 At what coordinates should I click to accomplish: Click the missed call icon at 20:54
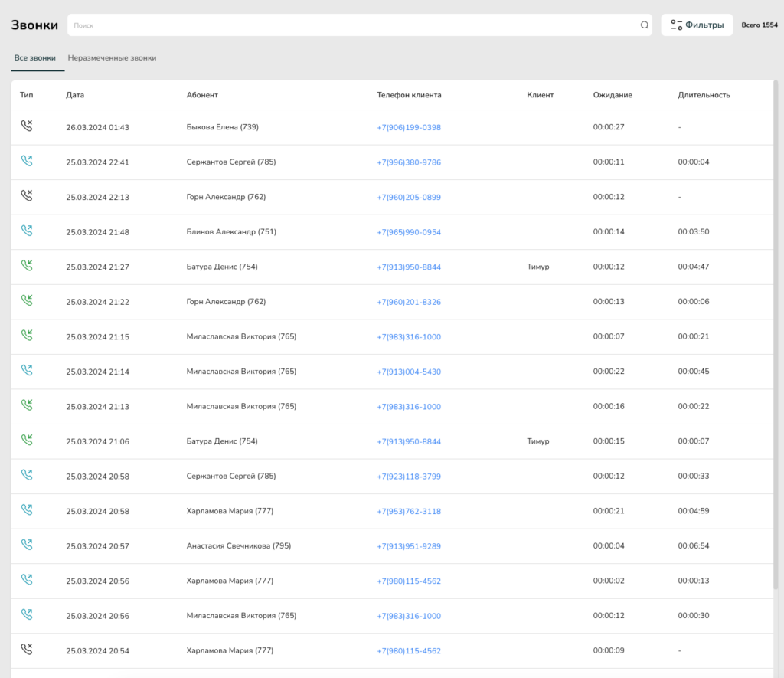pos(27,650)
